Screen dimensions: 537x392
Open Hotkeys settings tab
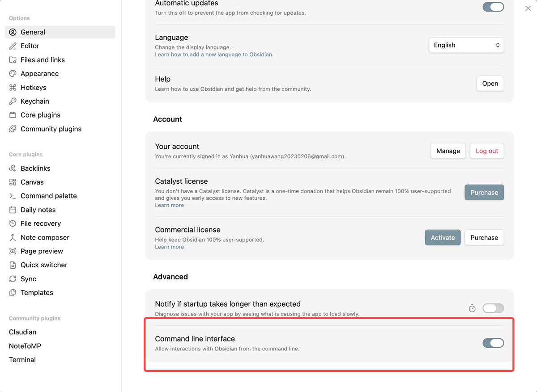[x=60, y=88]
